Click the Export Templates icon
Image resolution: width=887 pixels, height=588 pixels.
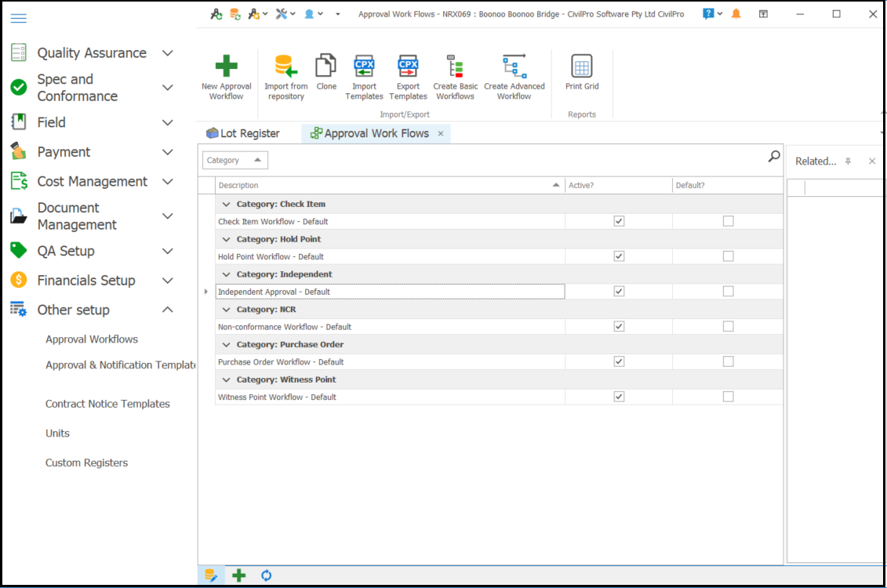pos(408,67)
